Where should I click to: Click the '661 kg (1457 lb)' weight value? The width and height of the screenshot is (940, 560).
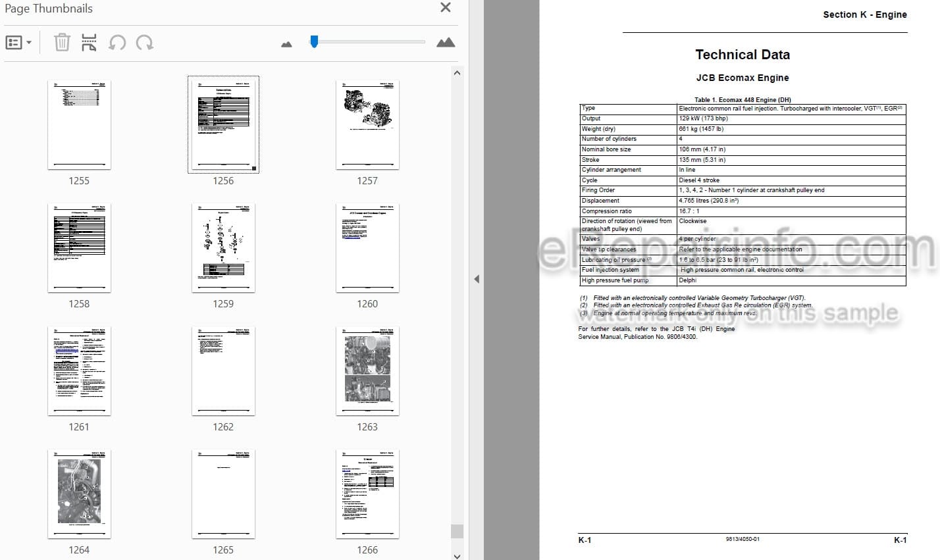[701, 129]
